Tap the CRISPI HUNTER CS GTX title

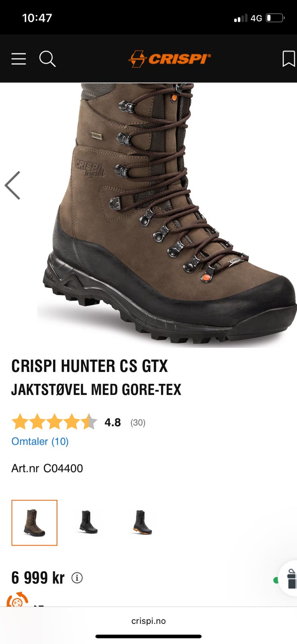pyautogui.click(x=90, y=366)
